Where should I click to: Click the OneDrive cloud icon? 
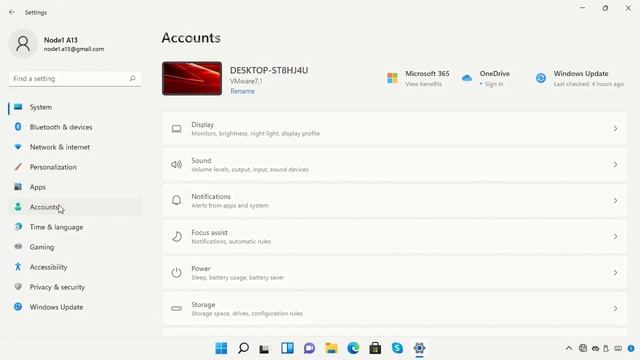[467, 78]
